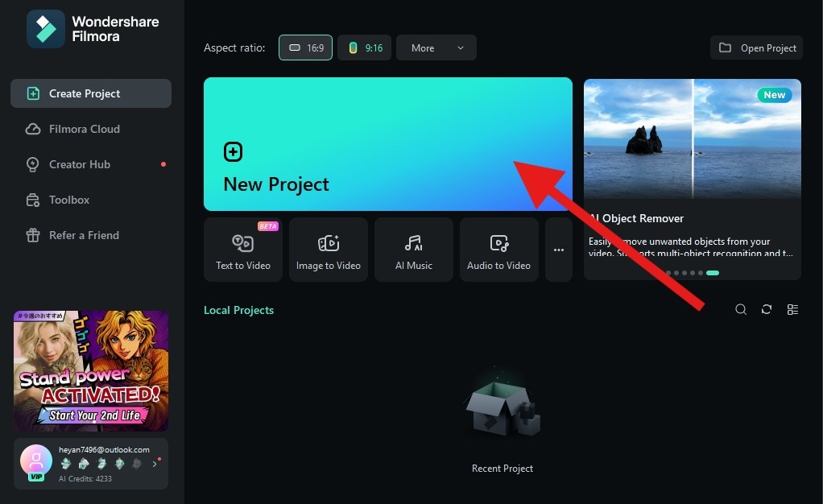Click the Start Your 2nd Life button
The image size is (823, 504).
[94, 415]
